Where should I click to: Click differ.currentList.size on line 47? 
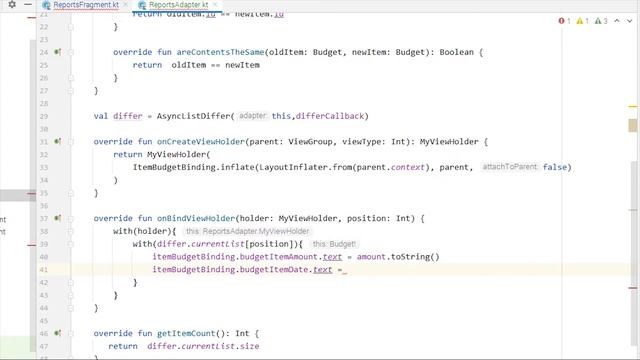[203, 346]
